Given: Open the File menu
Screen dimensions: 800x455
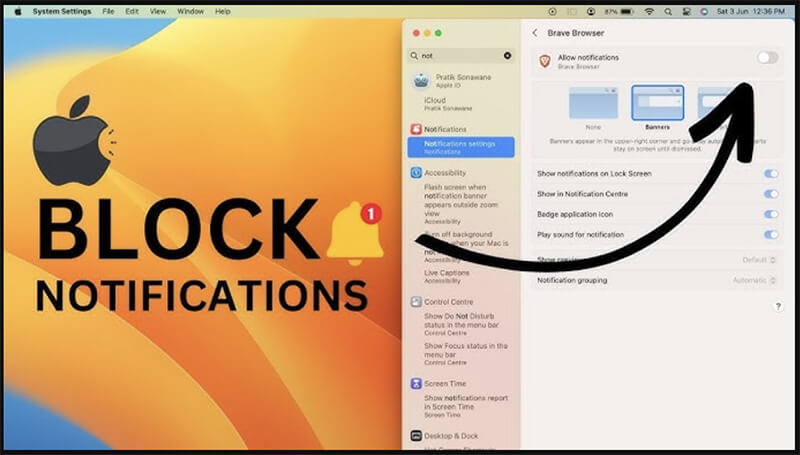Looking at the screenshot, I should coord(108,11).
